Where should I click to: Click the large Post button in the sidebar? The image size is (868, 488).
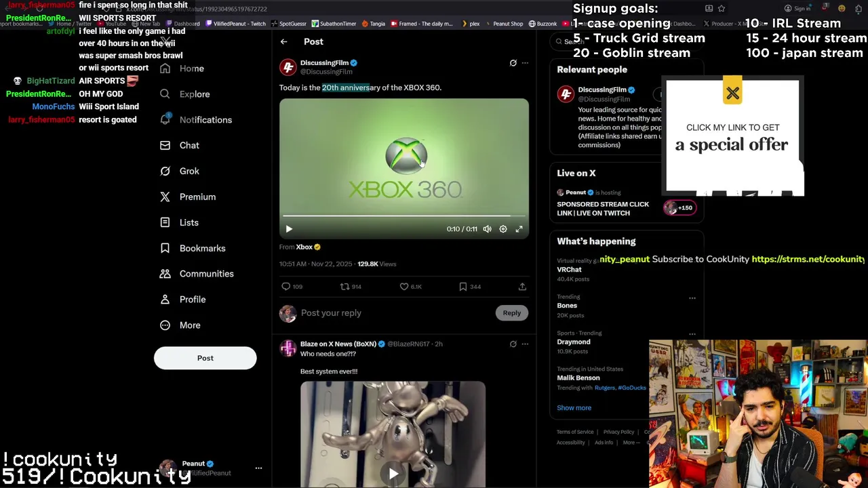pos(205,358)
